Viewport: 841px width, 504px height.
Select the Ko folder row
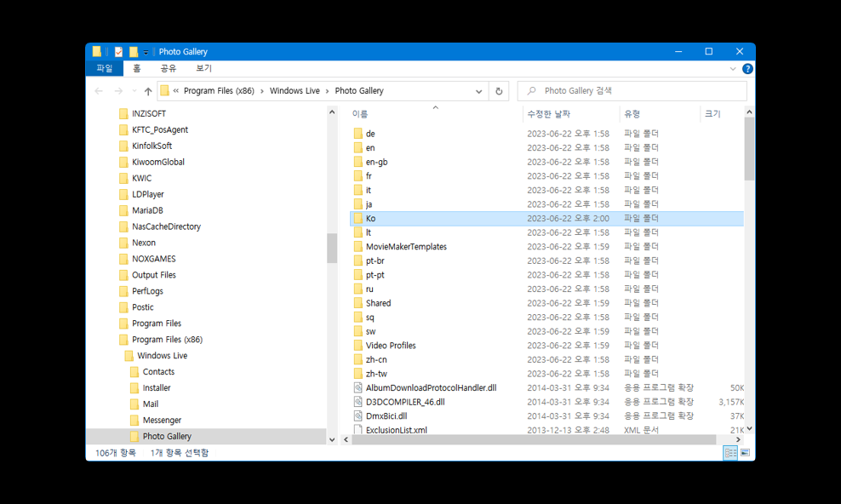coord(546,218)
